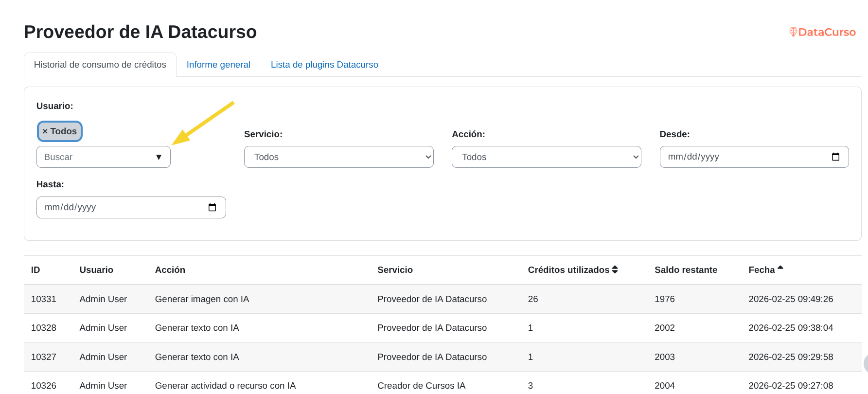Click the Generar imagen con IA entry

coord(202,299)
